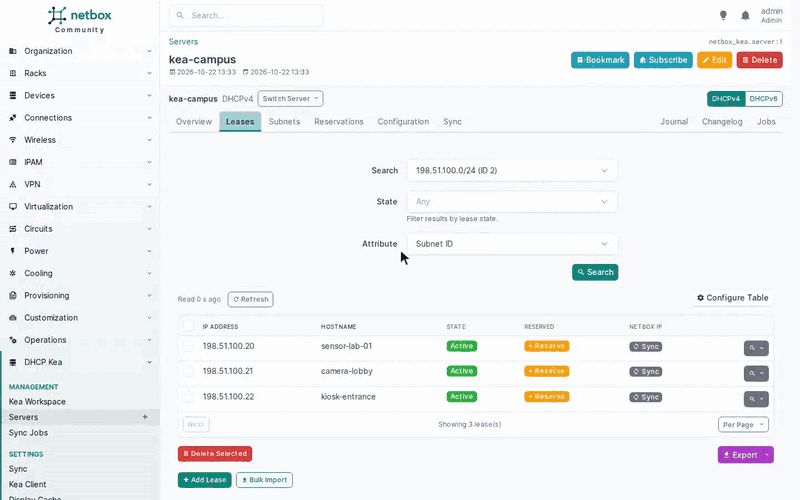Sync NetBox IP for 198.51.100.20
Viewport: 800px width, 500px height.
[645, 346]
